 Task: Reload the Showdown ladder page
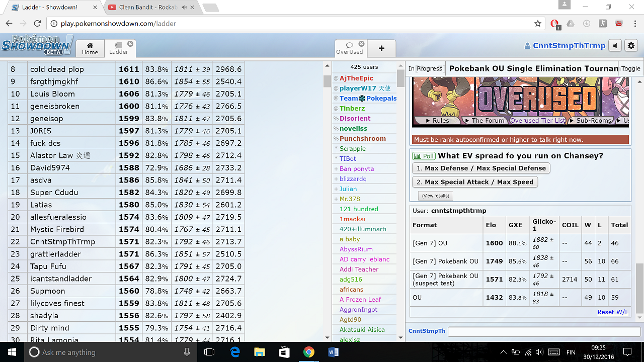(x=37, y=24)
